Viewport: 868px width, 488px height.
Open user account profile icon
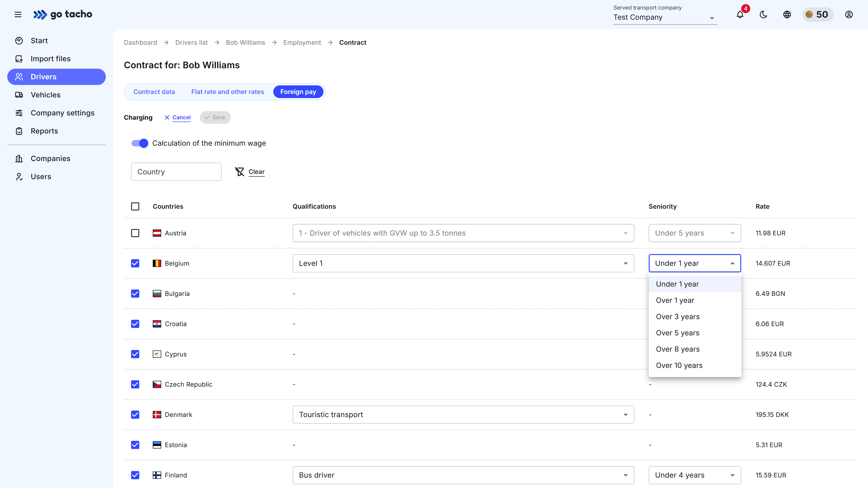[849, 14]
